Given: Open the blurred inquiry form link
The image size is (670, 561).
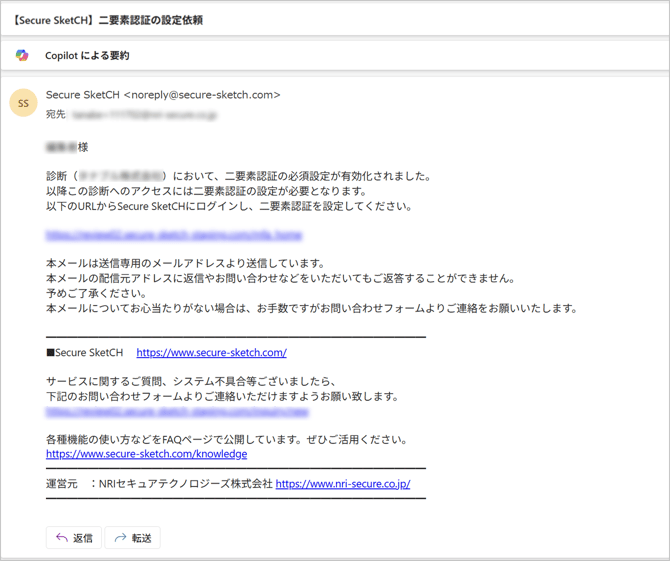Looking at the screenshot, I should pyautogui.click(x=177, y=411).
